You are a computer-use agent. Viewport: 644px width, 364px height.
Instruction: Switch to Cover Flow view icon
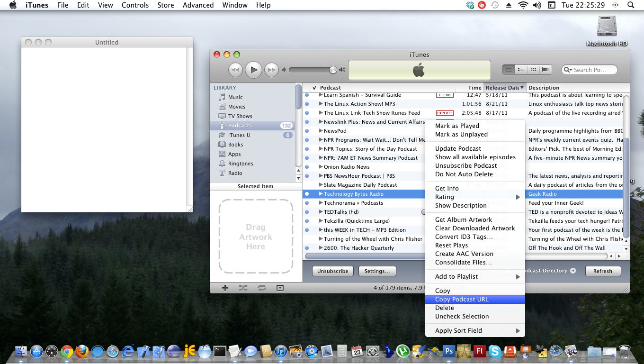pyautogui.click(x=546, y=70)
